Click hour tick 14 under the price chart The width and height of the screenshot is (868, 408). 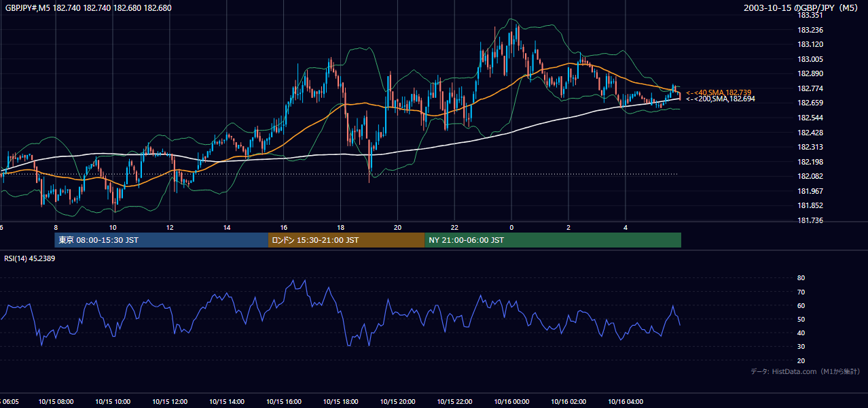227,228
